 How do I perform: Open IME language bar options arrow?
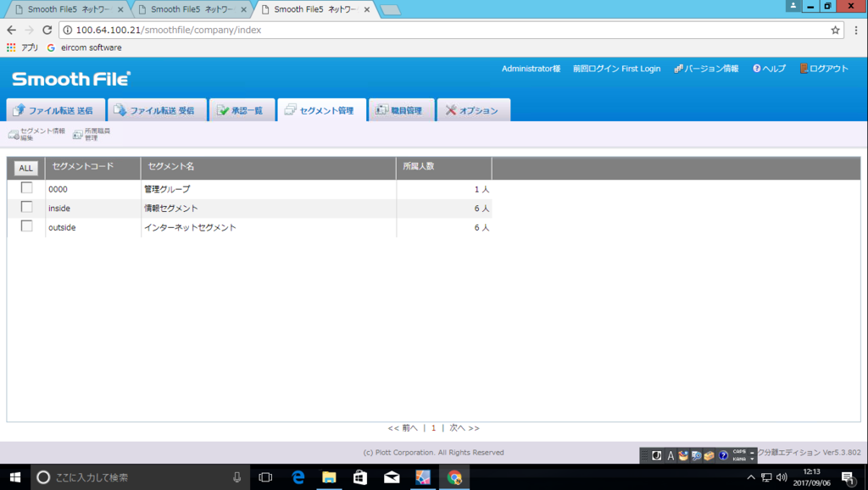[752, 459]
